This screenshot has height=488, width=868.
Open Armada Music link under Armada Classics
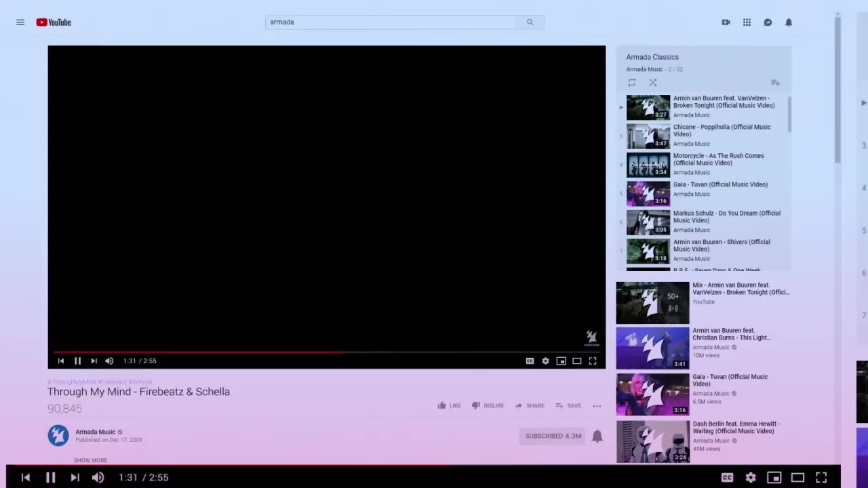pos(644,69)
